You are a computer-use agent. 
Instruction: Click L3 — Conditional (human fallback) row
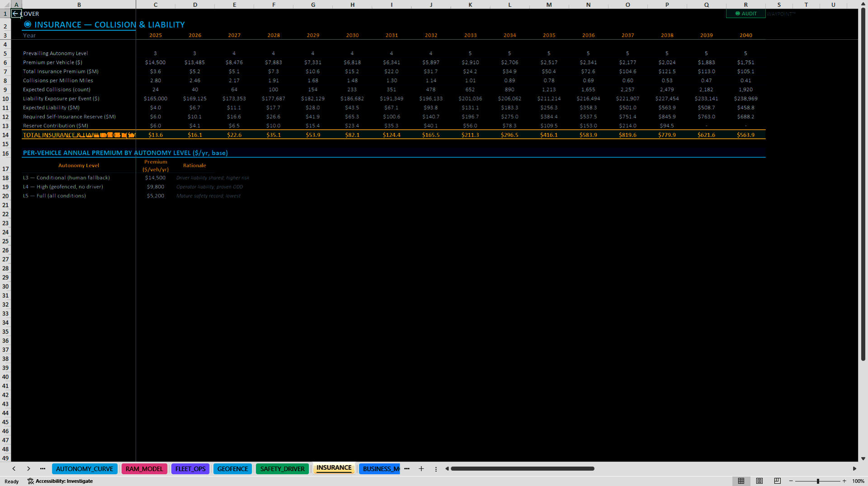coord(66,178)
